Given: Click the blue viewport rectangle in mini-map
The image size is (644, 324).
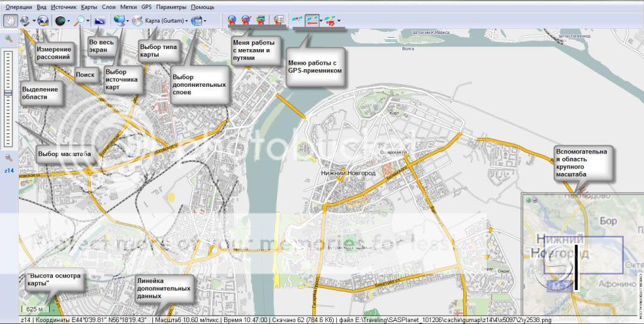Looking at the screenshot, I should 584,255.
